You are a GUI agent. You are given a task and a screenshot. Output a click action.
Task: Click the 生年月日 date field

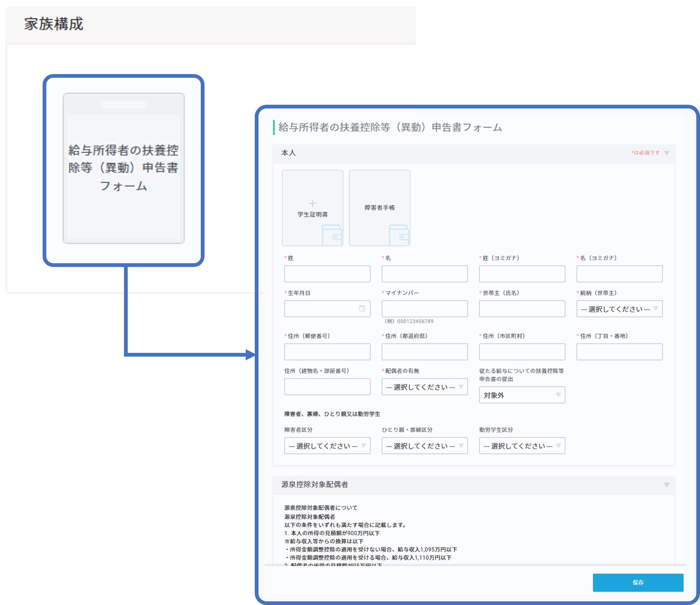327,309
